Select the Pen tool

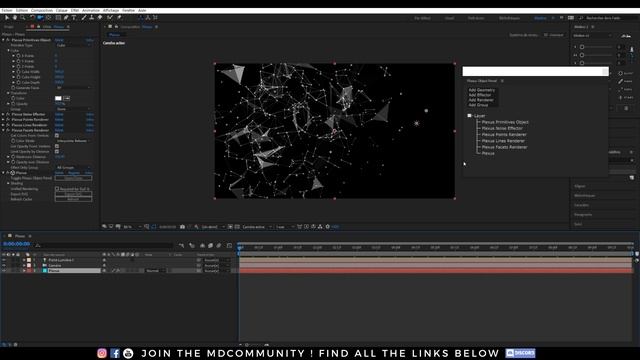coord(66,18)
